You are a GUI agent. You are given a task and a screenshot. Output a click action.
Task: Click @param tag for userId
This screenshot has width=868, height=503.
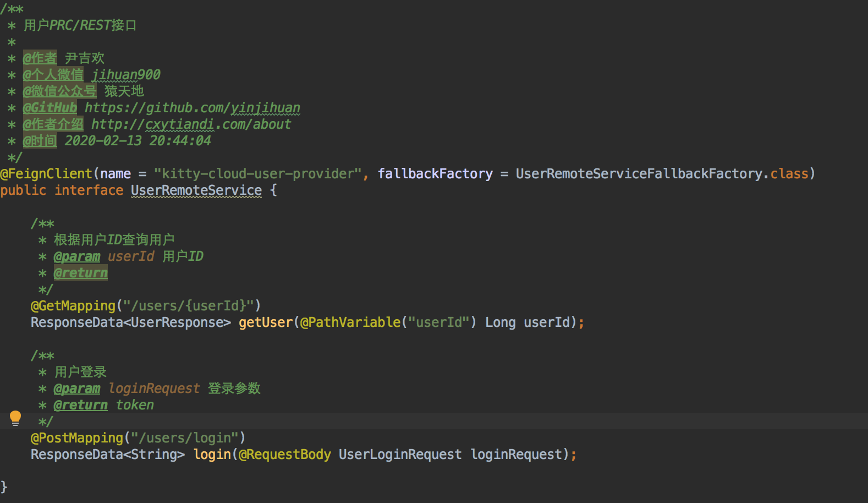pos(77,256)
